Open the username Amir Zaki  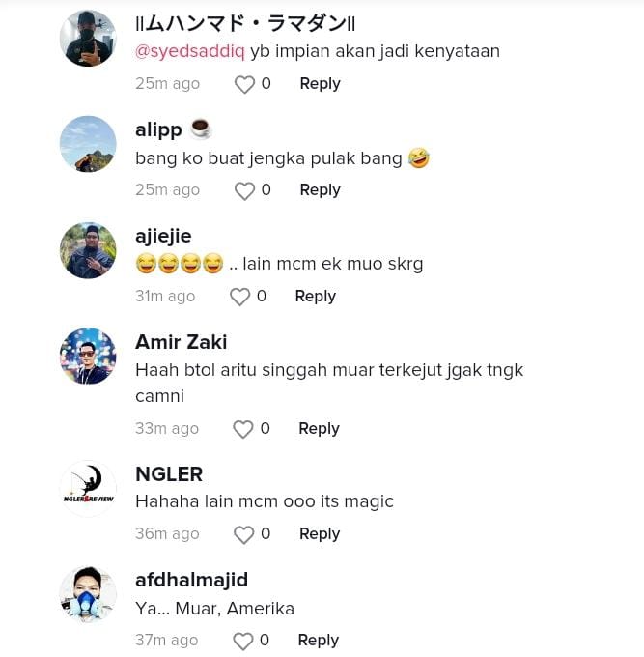pos(182,342)
